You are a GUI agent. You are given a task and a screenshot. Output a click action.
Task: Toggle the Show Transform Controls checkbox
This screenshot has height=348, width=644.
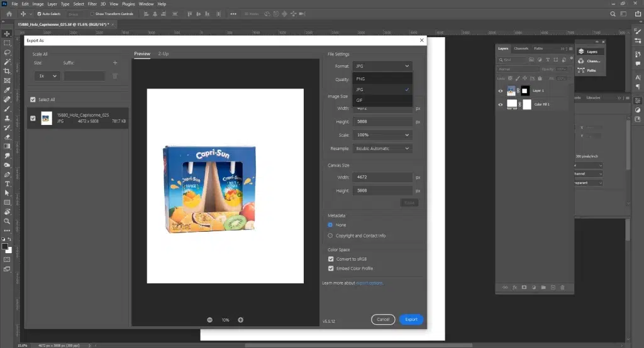click(92, 14)
